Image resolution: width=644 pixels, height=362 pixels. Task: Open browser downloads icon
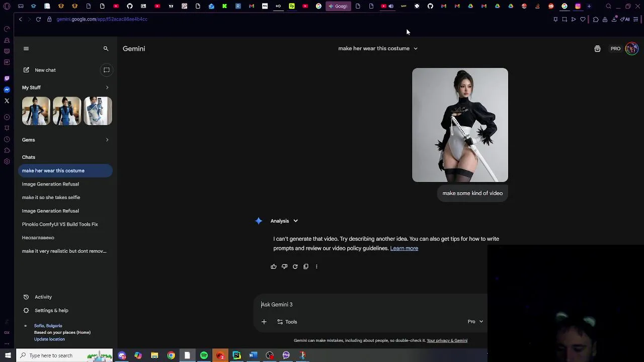click(614, 20)
